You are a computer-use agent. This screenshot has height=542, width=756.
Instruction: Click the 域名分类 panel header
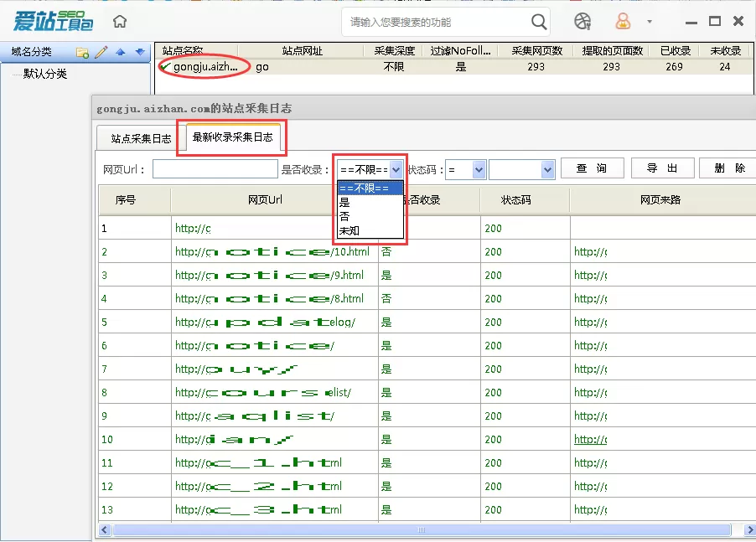point(31,52)
